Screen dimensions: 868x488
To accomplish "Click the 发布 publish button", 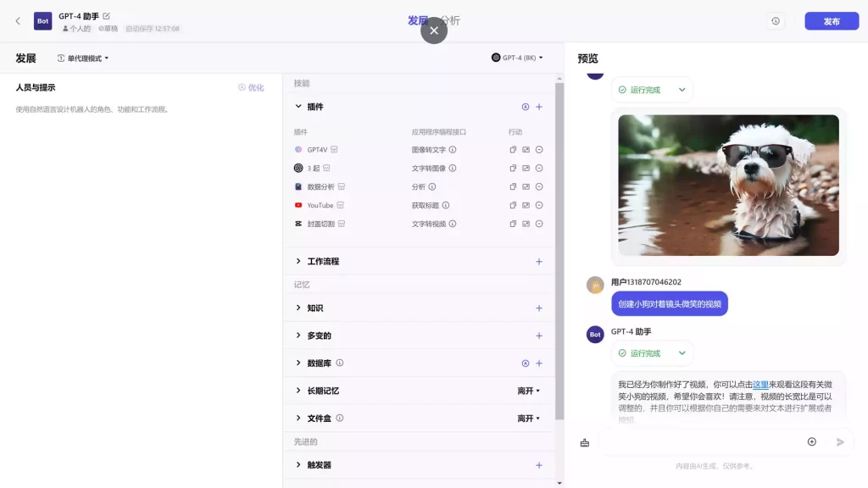I will (x=832, y=21).
